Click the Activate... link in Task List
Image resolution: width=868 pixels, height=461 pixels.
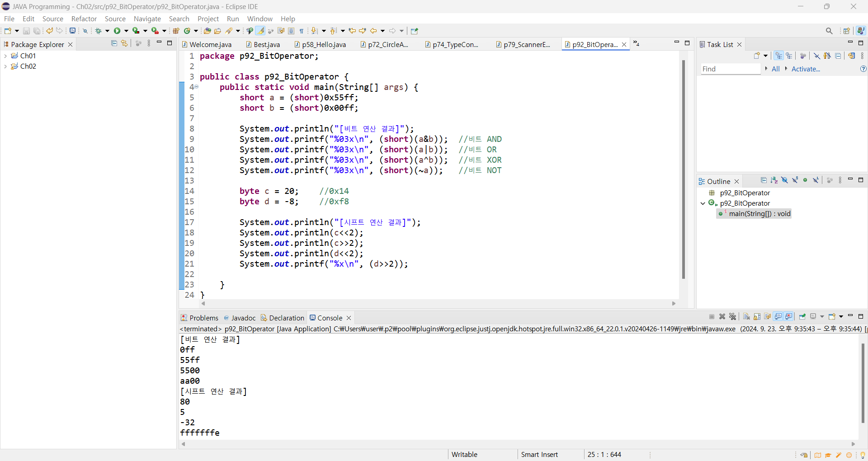tap(806, 69)
